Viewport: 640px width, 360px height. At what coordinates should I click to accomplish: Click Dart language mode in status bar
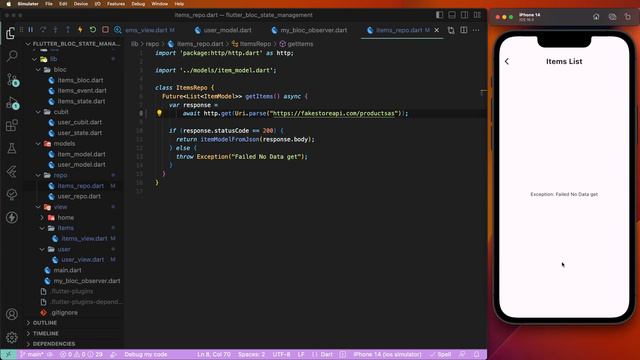(x=326, y=354)
